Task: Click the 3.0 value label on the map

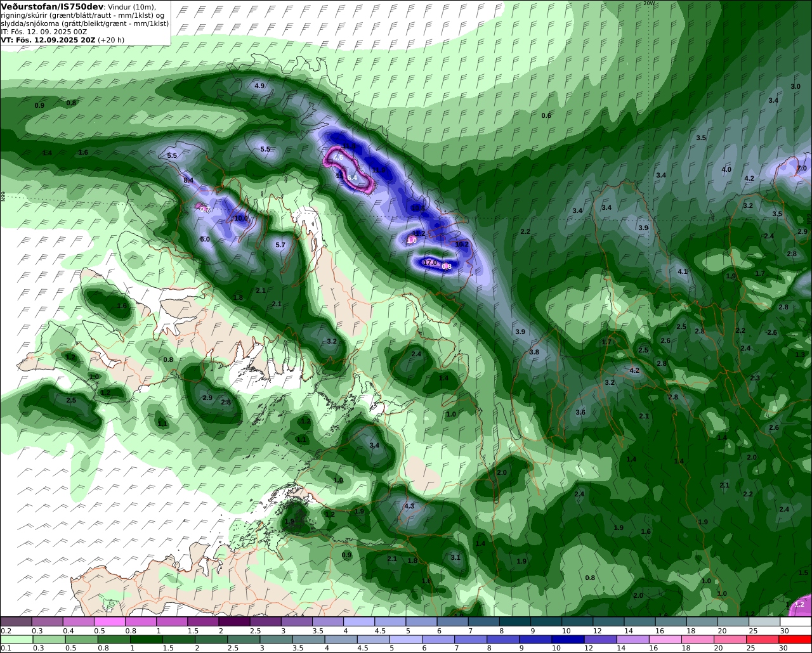Action: coord(796,86)
